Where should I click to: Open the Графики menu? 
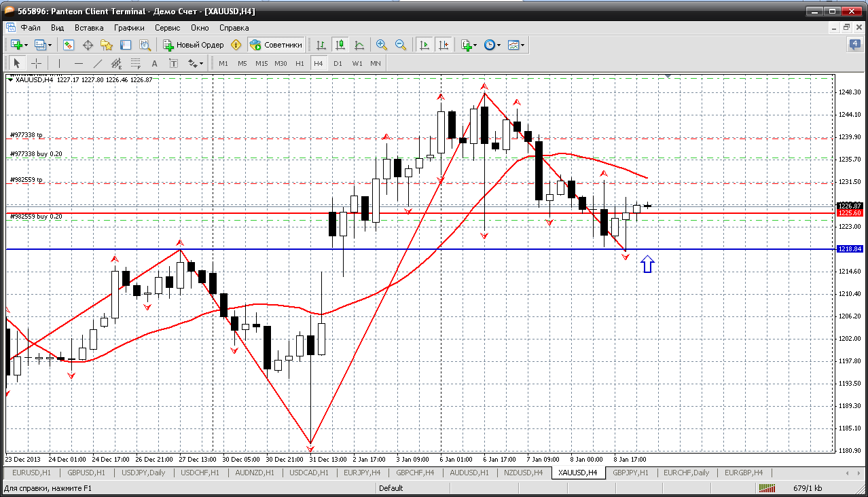click(x=129, y=28)
